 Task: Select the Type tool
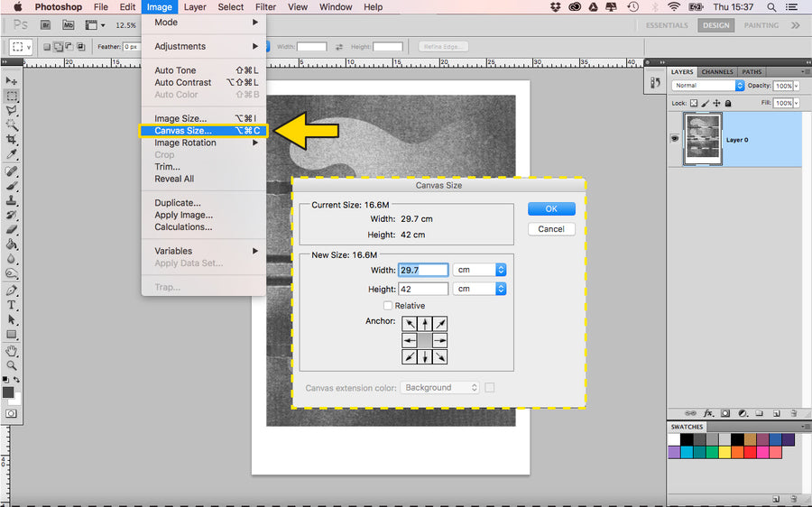coord(12,305)
